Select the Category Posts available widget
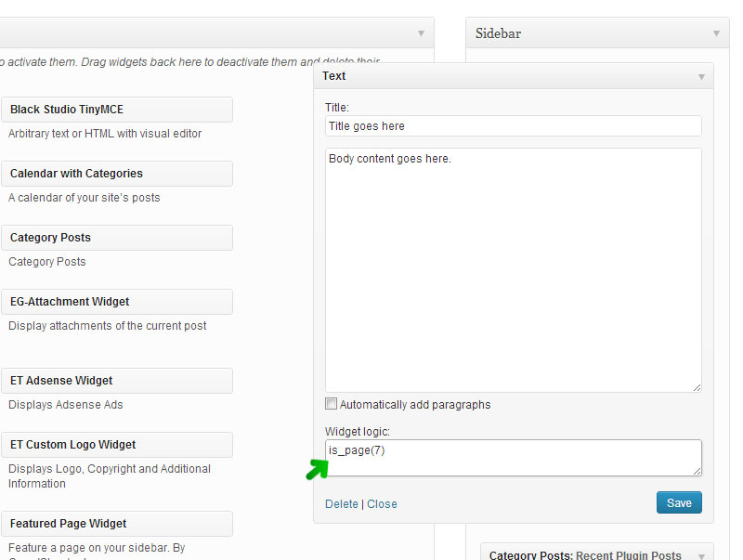This screenshot has width=743, height=560. (116, 238)
